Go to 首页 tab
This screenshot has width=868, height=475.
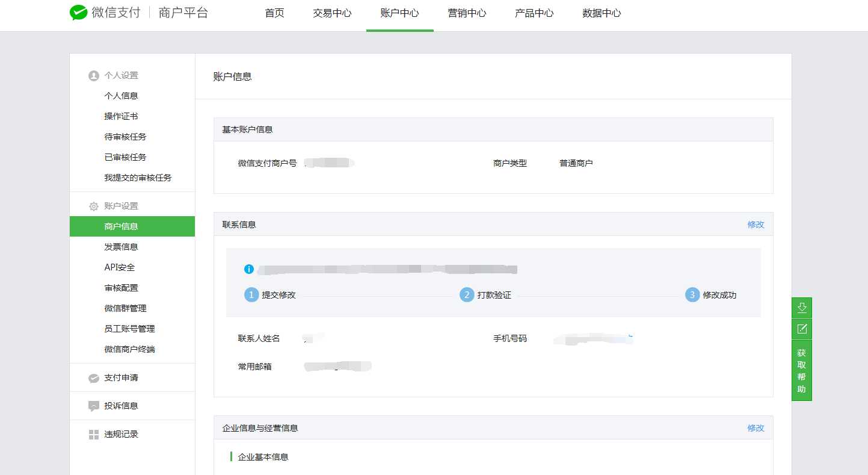coord(275,13)
